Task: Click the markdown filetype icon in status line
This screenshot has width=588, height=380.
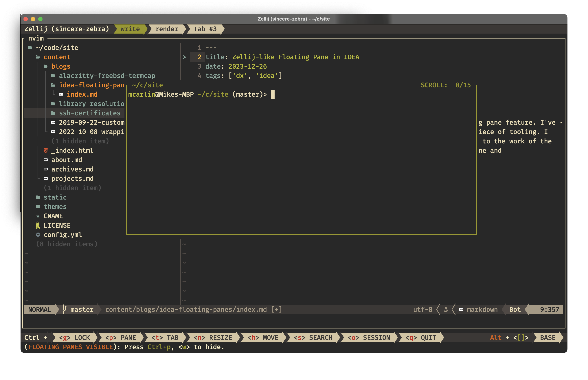Action: 461,309
